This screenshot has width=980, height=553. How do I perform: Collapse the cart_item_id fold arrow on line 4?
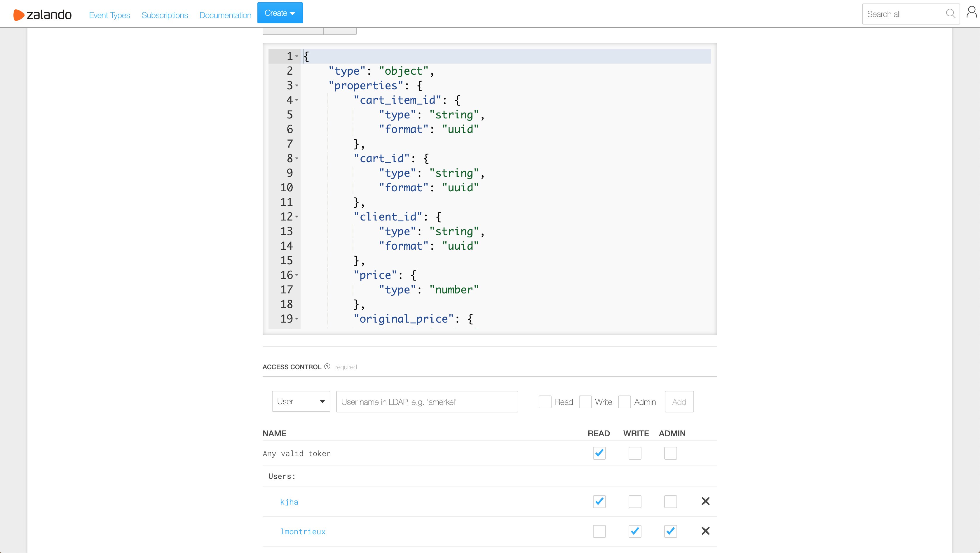[297, 100]
